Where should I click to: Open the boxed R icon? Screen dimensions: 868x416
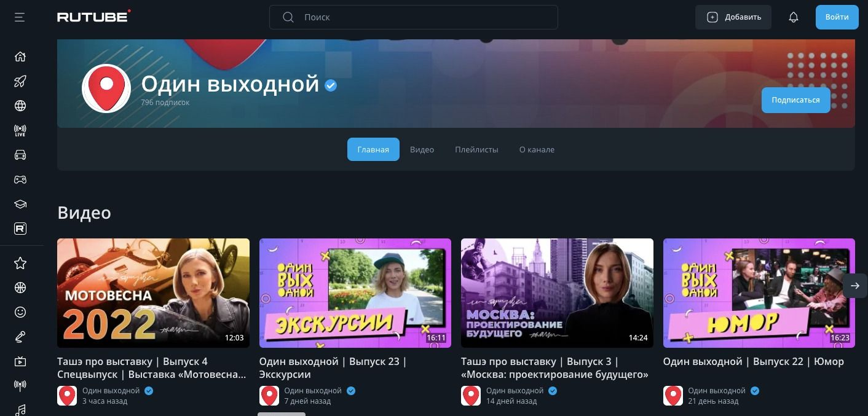pyautogui.click(x=20, y=229)
